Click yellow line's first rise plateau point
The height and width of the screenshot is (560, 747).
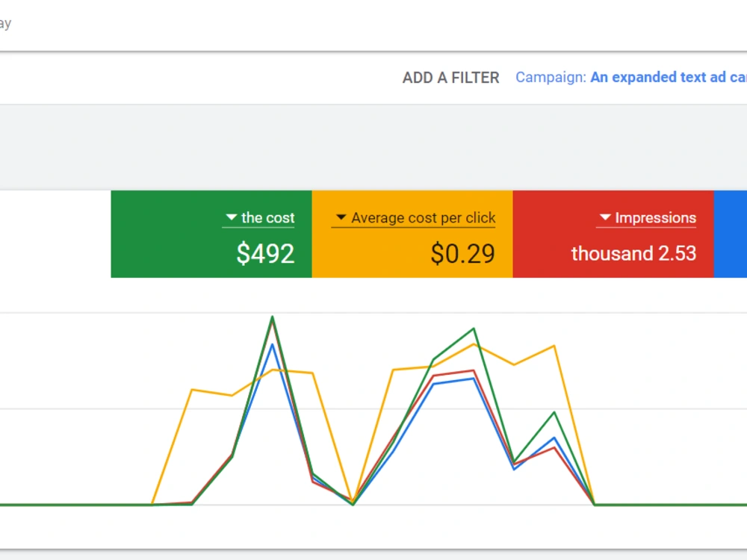[x=191, y=390]
